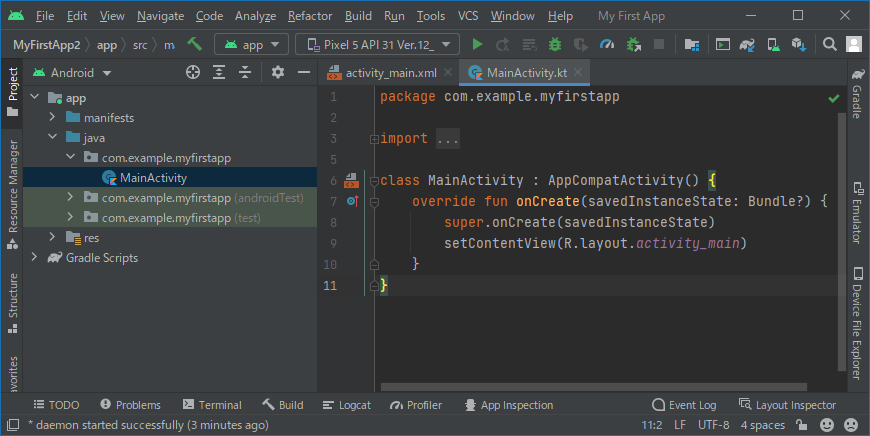Screen dimensions: 870x436
Task: Click the happy smiley feedback icon
Action: 827,425
